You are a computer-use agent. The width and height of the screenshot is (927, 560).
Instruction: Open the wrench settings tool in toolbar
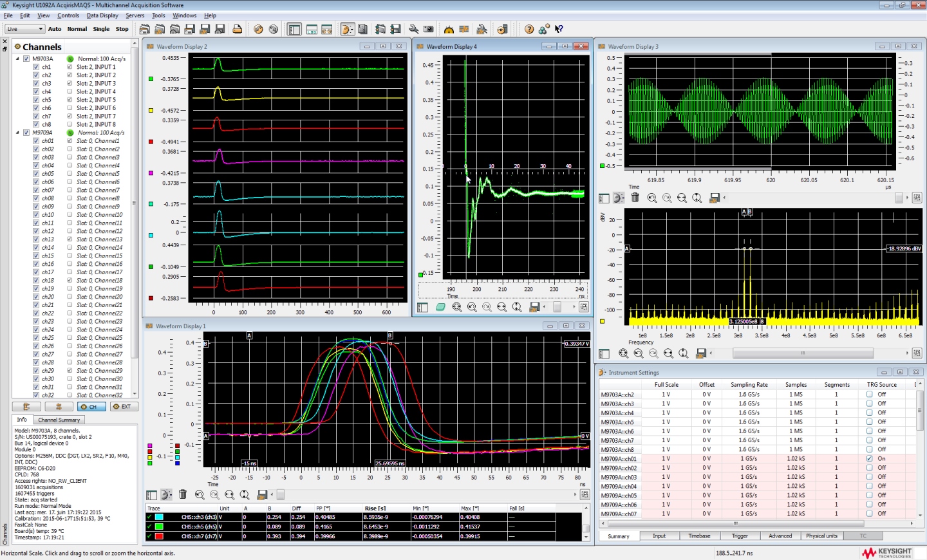413,29
